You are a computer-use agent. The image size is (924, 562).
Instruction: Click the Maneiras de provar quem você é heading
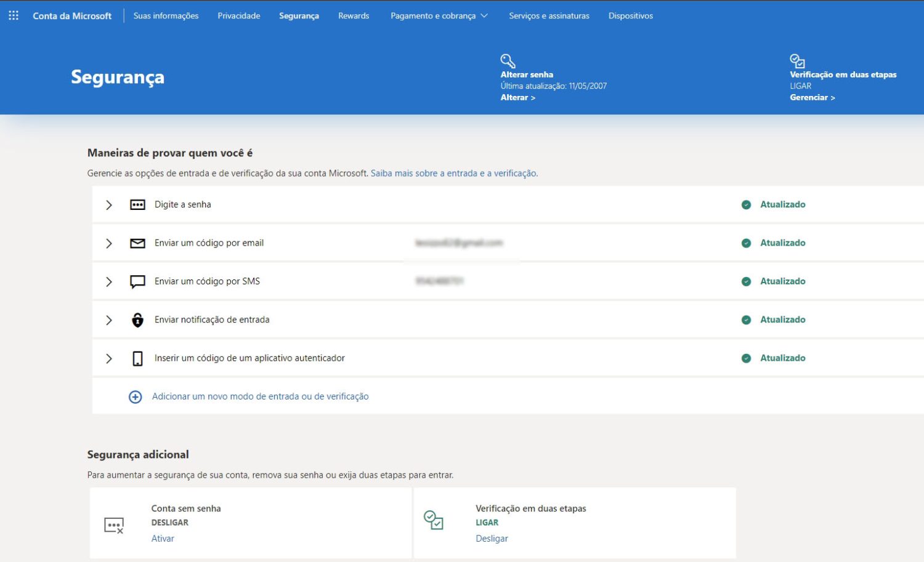[x=170, y=153]
